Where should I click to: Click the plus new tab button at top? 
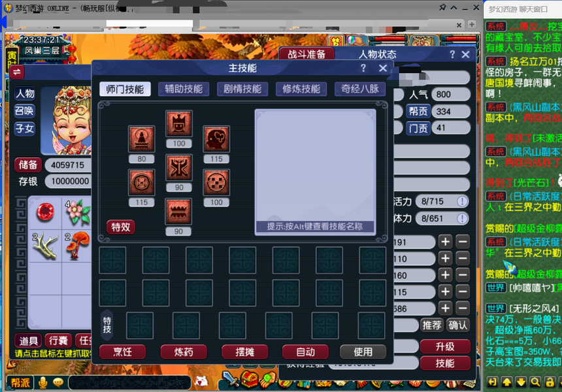coord(472,24)
